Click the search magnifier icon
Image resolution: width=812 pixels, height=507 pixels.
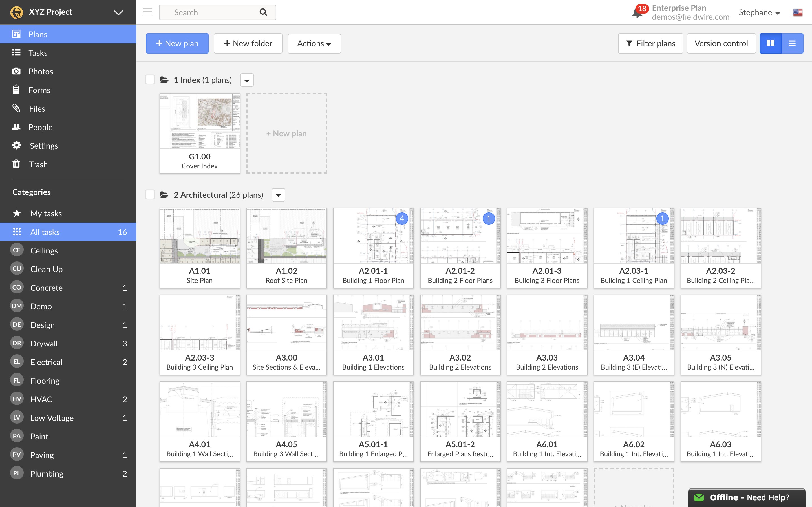(x=263, y=12)
